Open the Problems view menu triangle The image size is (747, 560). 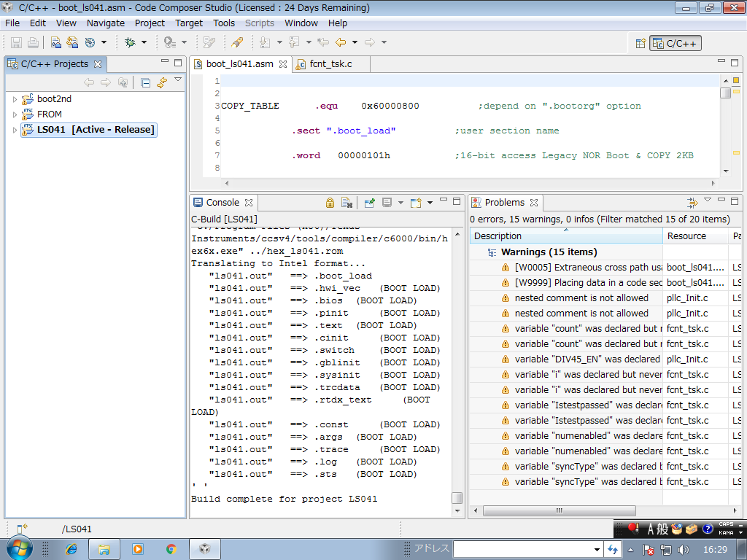point(708,200)
